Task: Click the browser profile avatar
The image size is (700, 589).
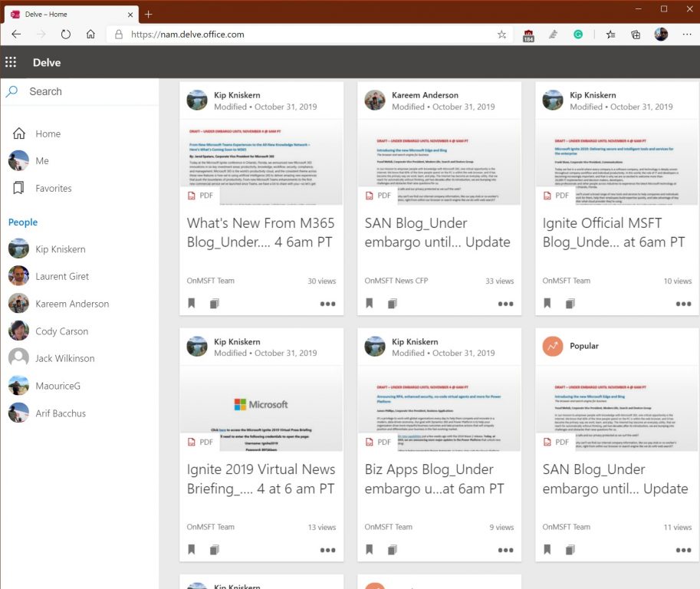Action: pos(661,35)
